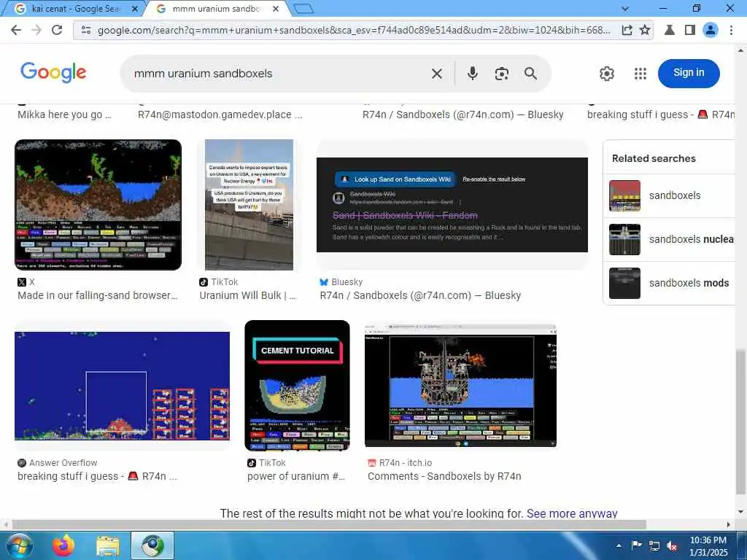Share this page icon in address bar
This screenshot has height=560, width=747.
(627, 30)
